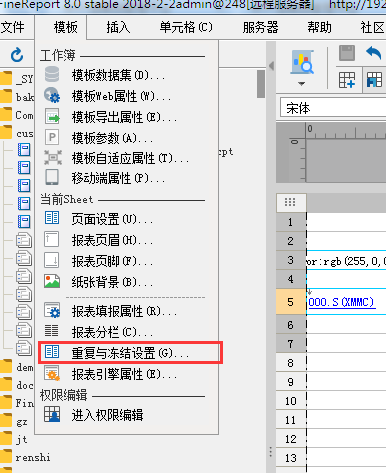Click the select-all grid corner
This screenshot has width=386, height=473.
point(290,202)
